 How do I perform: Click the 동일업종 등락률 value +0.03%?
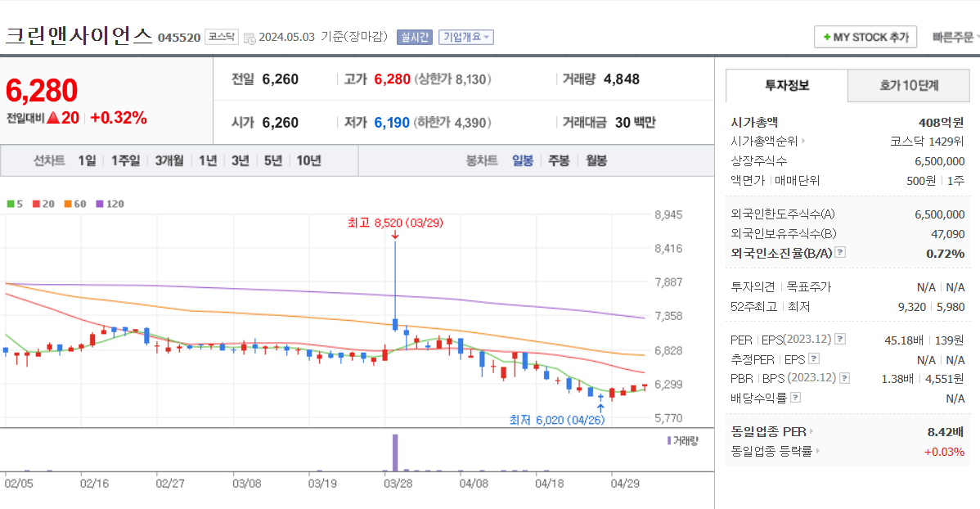[x=944, y=452]
